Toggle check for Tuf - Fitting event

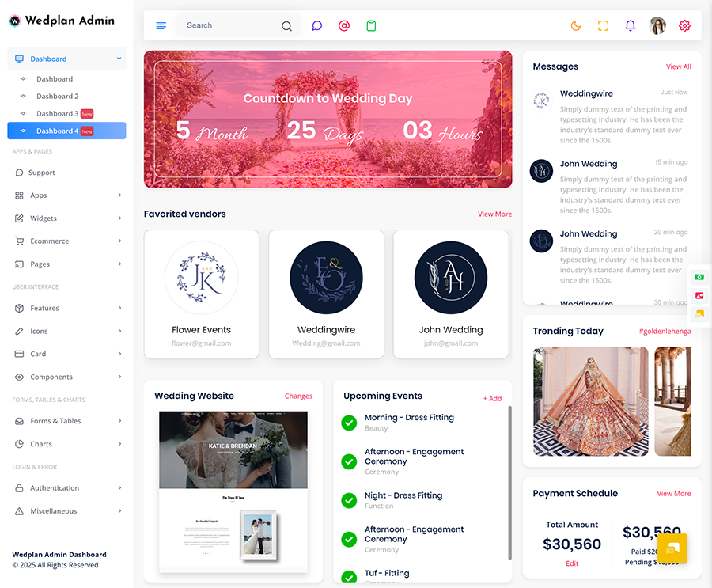349,577
